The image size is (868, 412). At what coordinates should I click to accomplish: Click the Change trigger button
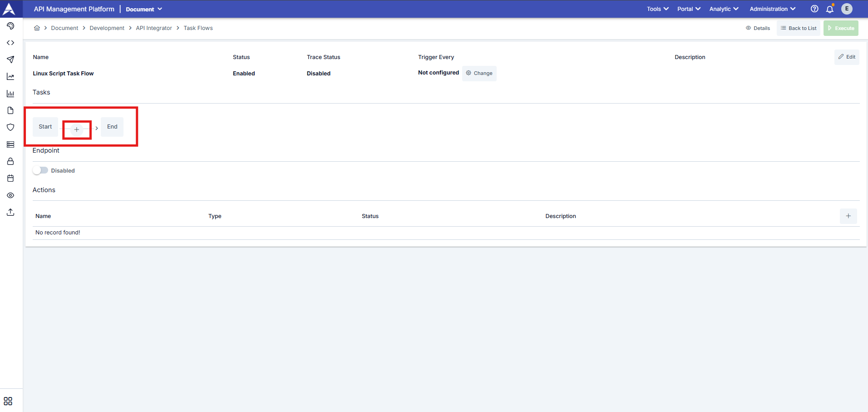coord(479,73)
